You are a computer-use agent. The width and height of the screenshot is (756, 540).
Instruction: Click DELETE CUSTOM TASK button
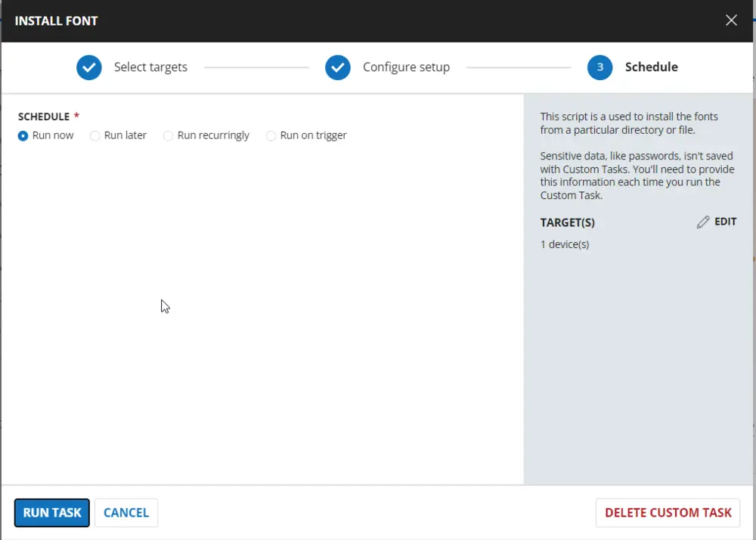tap(668, 513)
